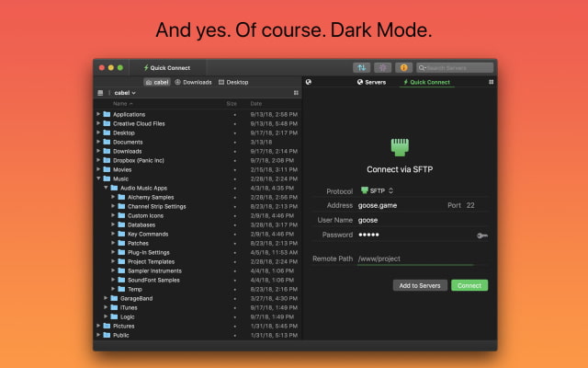Toggle grid view in local pane
The height and width of the screenshot is (368, 588).
pyautogui.click(x=296, y=93)
